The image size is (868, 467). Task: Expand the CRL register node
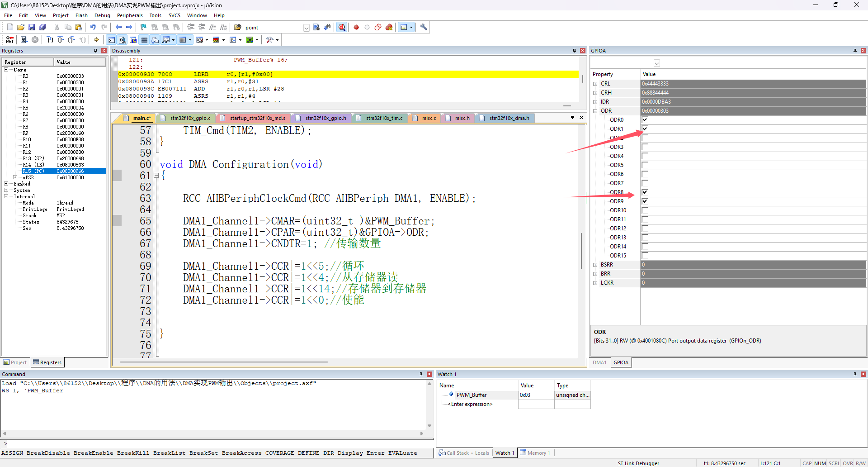[x=595, y=84]
